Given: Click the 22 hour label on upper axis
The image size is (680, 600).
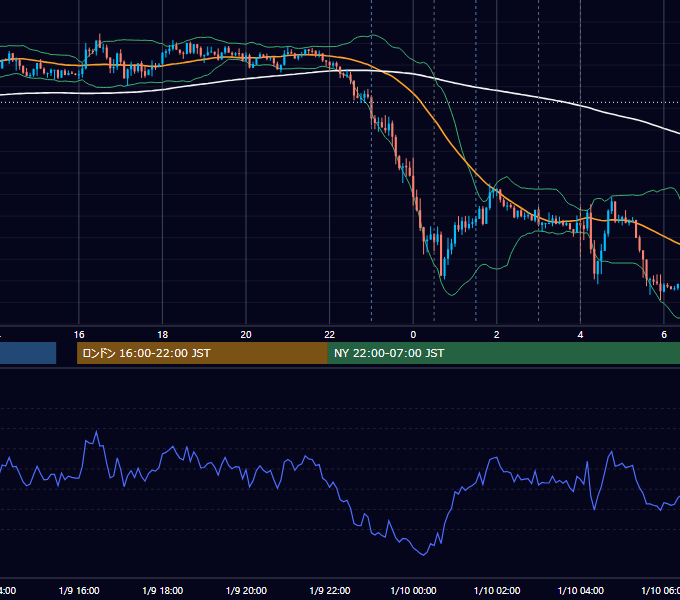Looking at the screenshot, I should pyautogui.click(x=330, y=334).
